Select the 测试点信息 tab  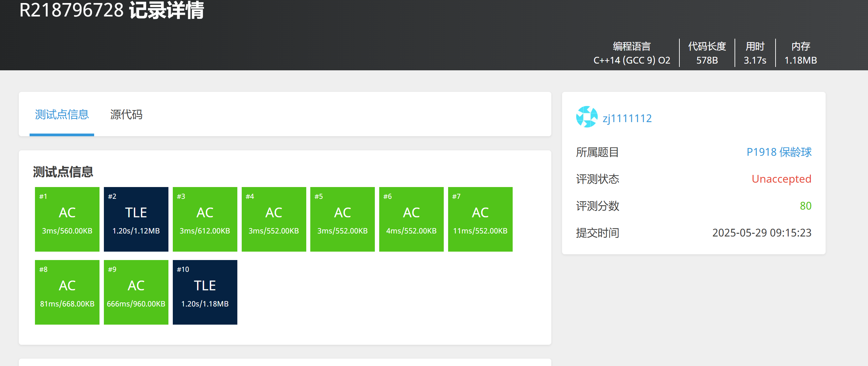(x=62, y=115)
